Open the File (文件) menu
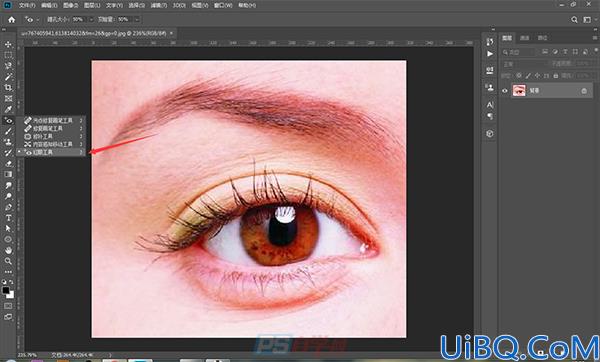Screen dimensions: 600x362 click(x=27, y=5)
